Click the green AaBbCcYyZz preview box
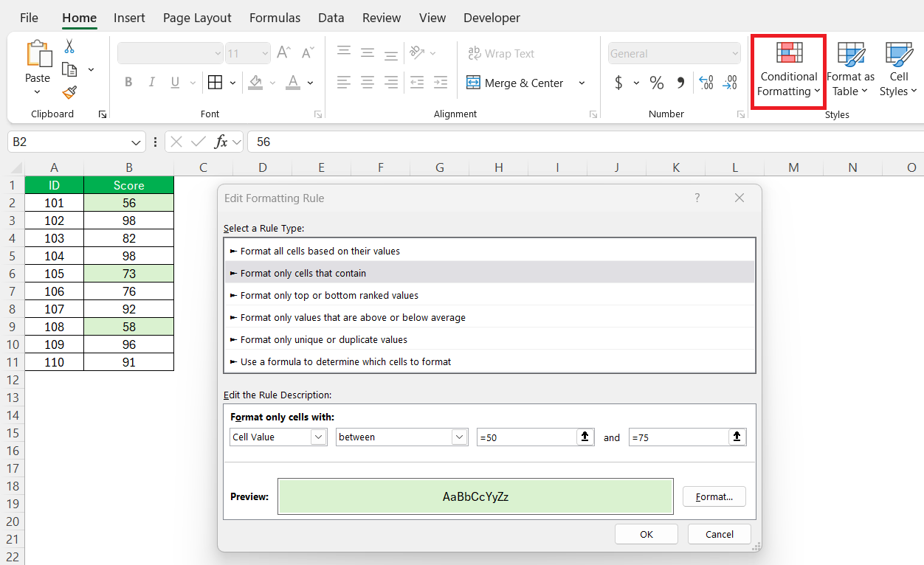This screenshot has width=924, height=565. click(475, 496)
